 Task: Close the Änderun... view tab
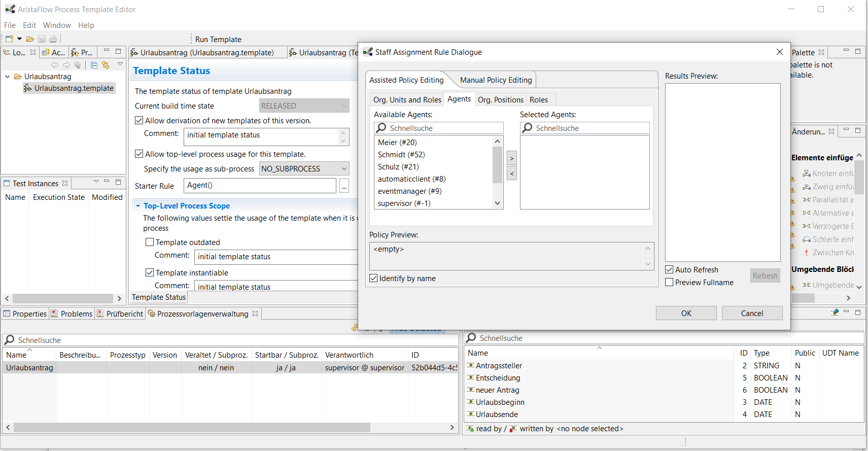pos(831,131)
